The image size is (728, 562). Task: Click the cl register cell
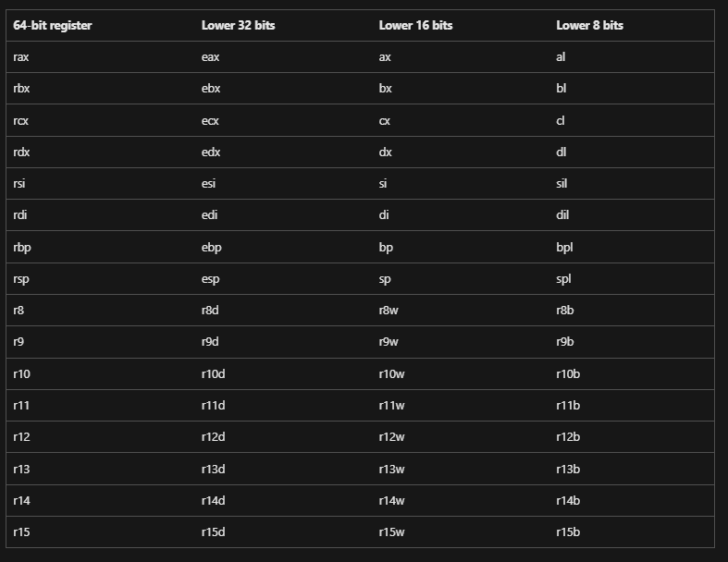click(561, 121)
